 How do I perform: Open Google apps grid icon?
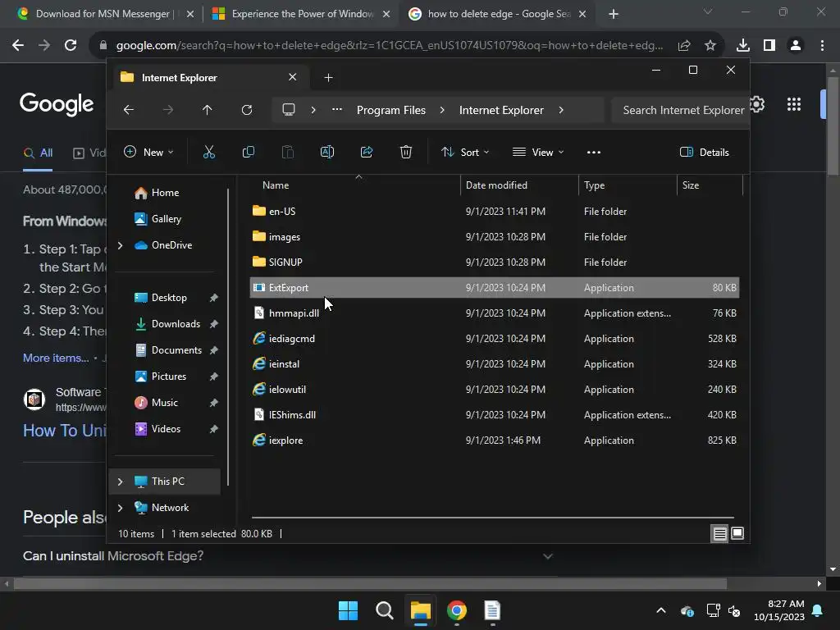pyautogui.click(x=794, y=104)
